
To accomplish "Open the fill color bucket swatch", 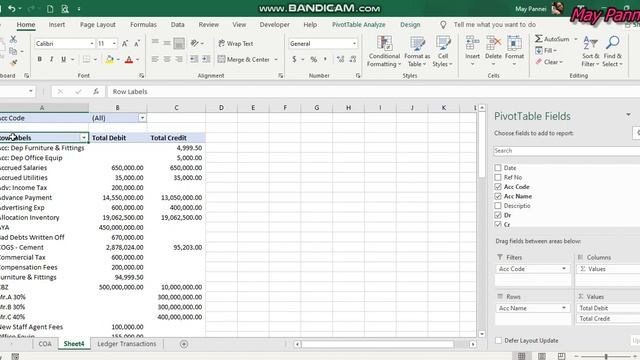I will [109, 60].
